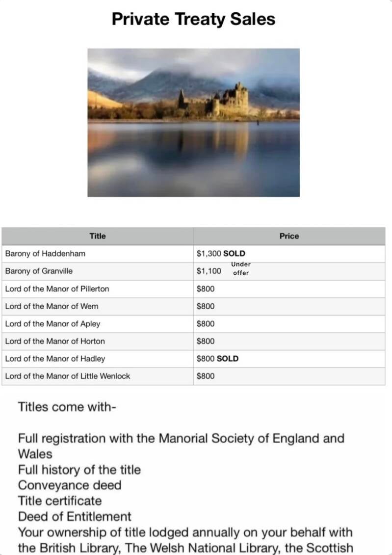Click Barony of Haddenham row
The image size is (392, 555).
pos(45,254)
